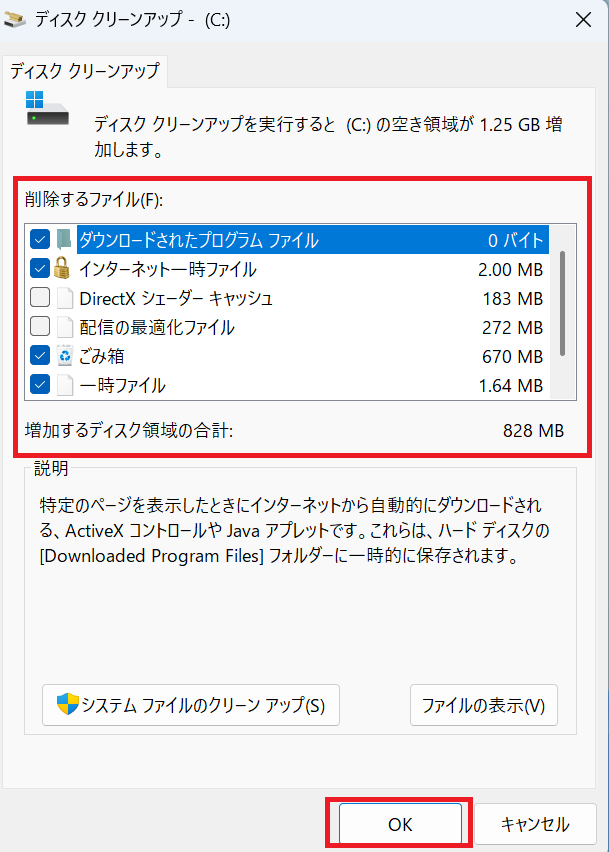Click the キャンセル button
609x852 pixels.
[x=535, y=824]
